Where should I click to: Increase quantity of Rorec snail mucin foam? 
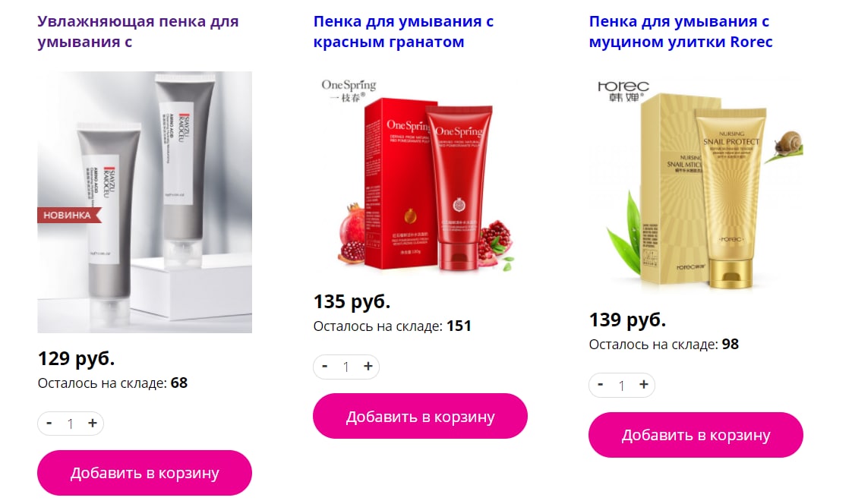[x=643, y=385]
